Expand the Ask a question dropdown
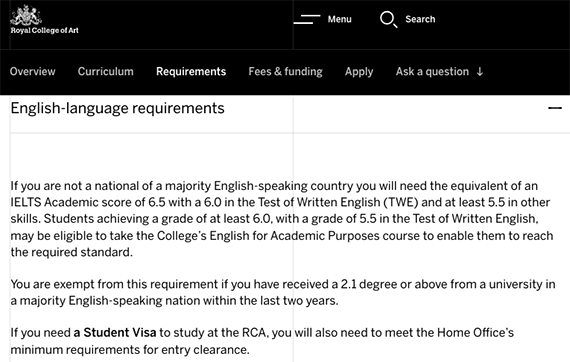 439,72
